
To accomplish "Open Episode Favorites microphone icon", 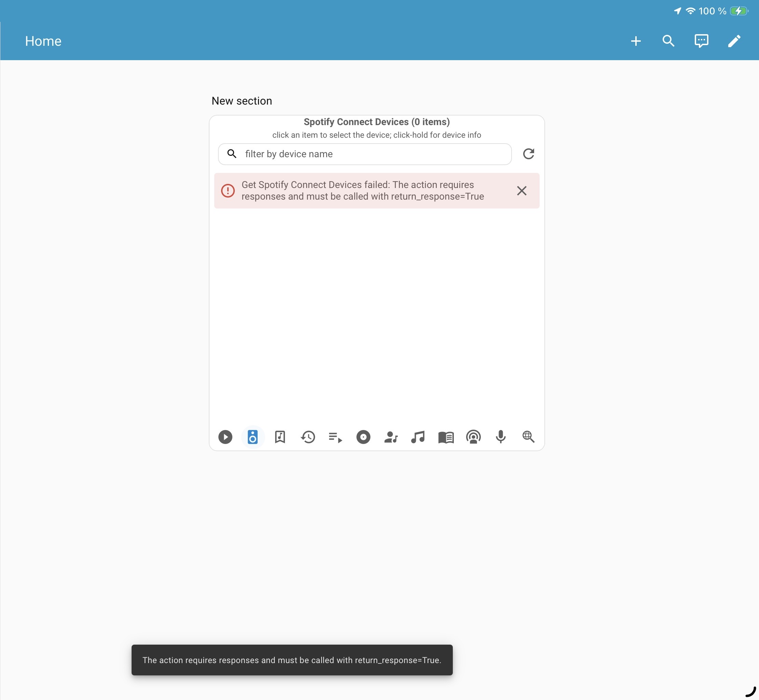I will coord(501,437).
